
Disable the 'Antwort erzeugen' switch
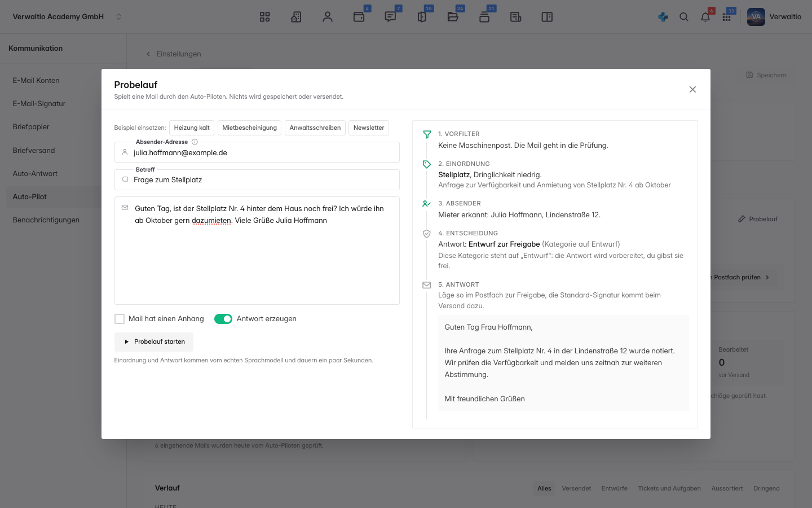click(x=223, y=319)
